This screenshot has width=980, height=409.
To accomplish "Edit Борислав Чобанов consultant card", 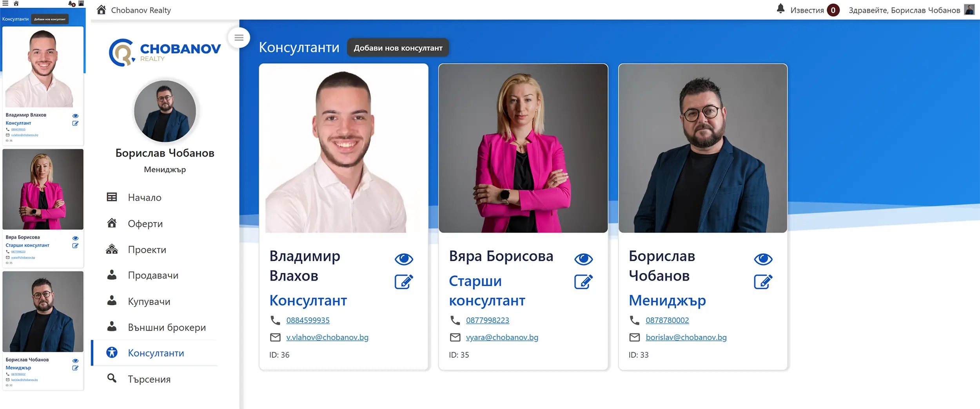I will [763, 282].
